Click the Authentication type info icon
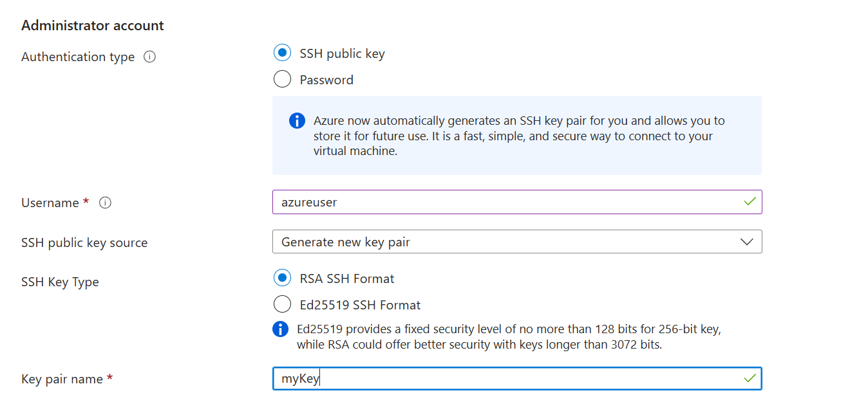Screen dimensions: 868x411 149,57
